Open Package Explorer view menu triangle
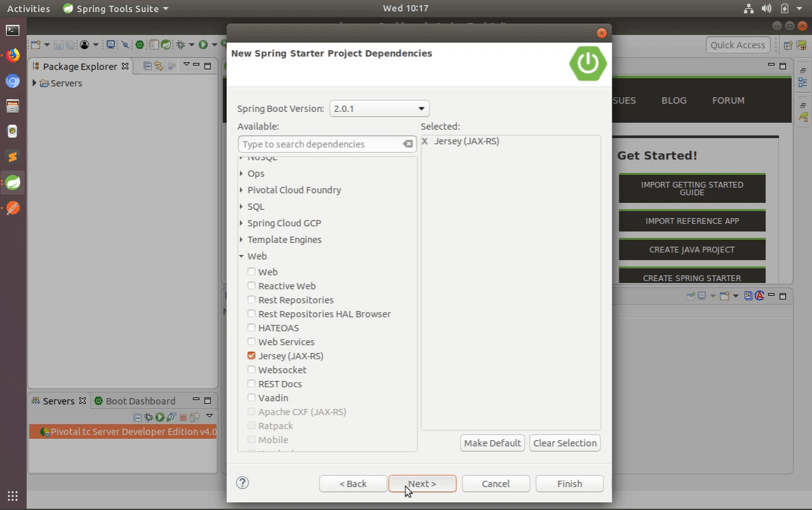The width and height of the screenshot is (812, 510). (186, 64)
